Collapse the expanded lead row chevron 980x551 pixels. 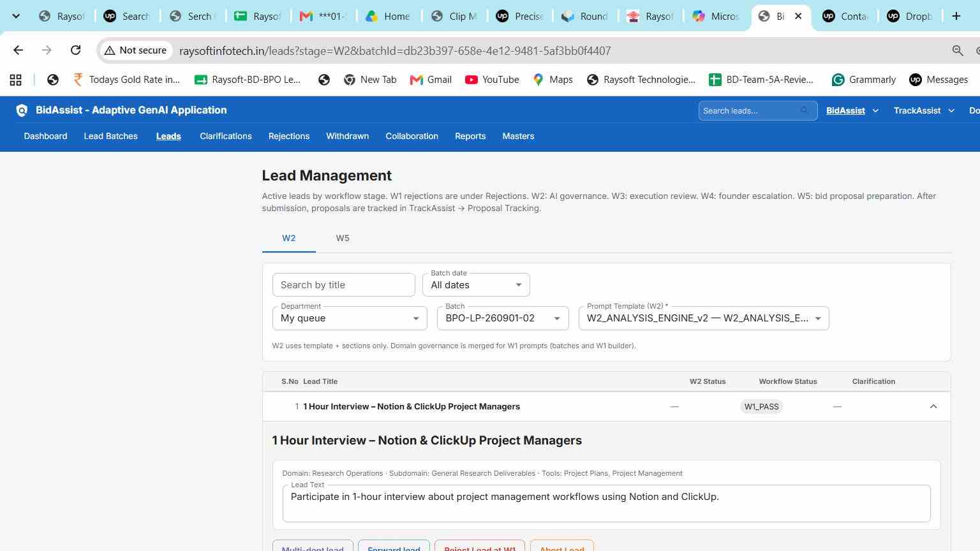click(x=933, y=407)
